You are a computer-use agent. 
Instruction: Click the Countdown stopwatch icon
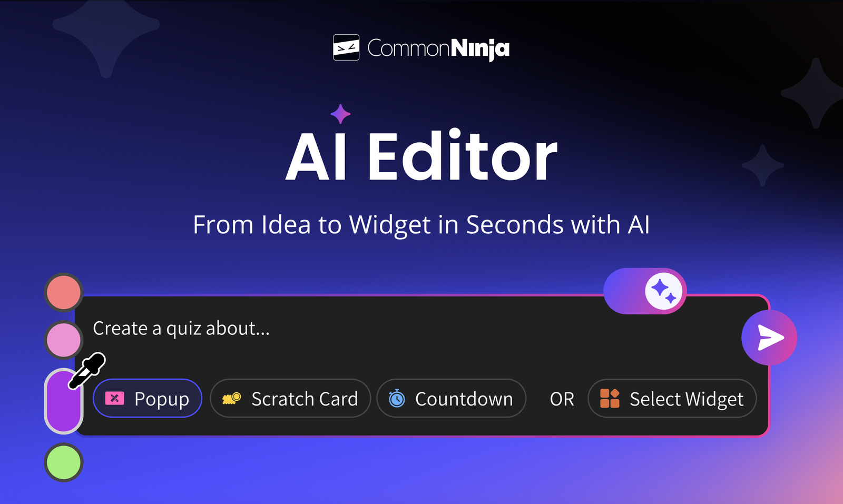pyautogui.click(x=397, y=398)
